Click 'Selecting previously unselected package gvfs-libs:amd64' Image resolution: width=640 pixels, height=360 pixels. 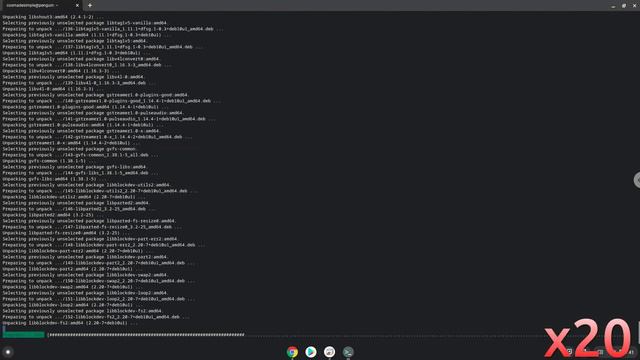[x=74, y=167]
